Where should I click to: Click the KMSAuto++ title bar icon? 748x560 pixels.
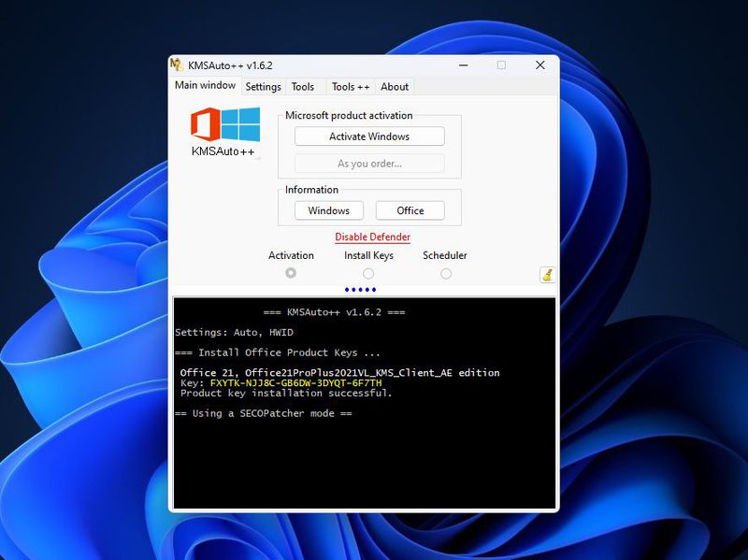point(176,65)
